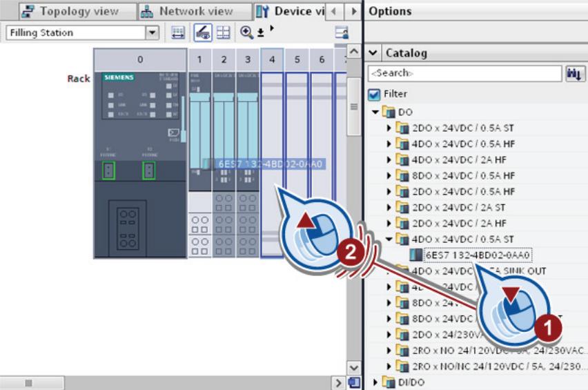
Task: Expand the 4DO x 24VDC / 2A HF item
Action: click(x=389, y=159)
